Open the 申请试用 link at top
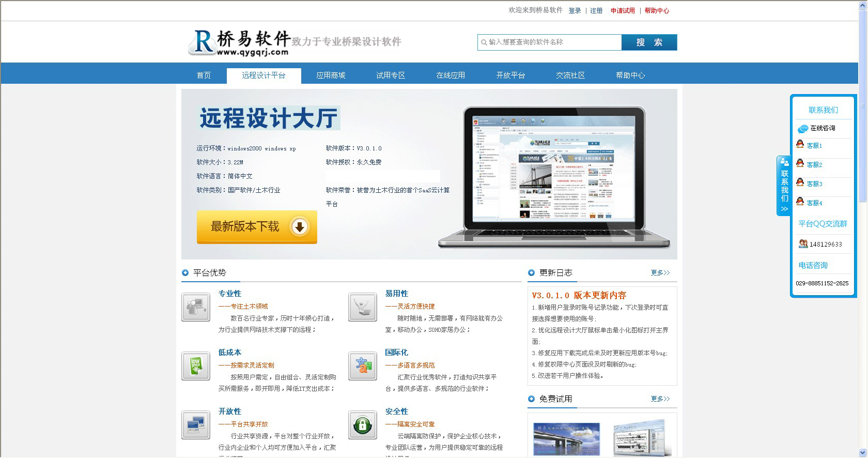 pyautogui.click(x=623, y=11)
